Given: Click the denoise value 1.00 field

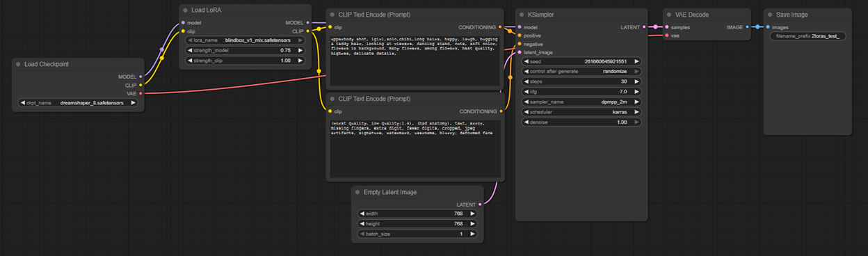Looking at the screenshot, I should click(581, 122).
